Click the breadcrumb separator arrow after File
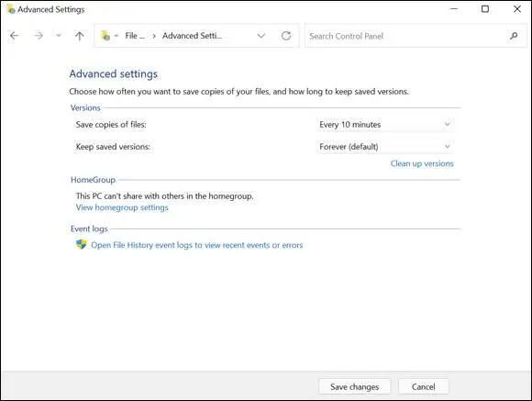The image size is (532, 401). (154, 36)
